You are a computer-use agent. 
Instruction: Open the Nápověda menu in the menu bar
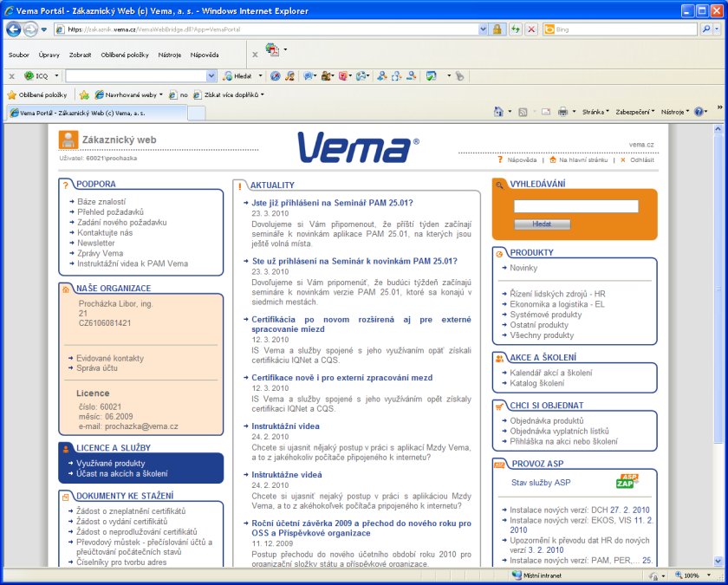(x=205, y=55)
